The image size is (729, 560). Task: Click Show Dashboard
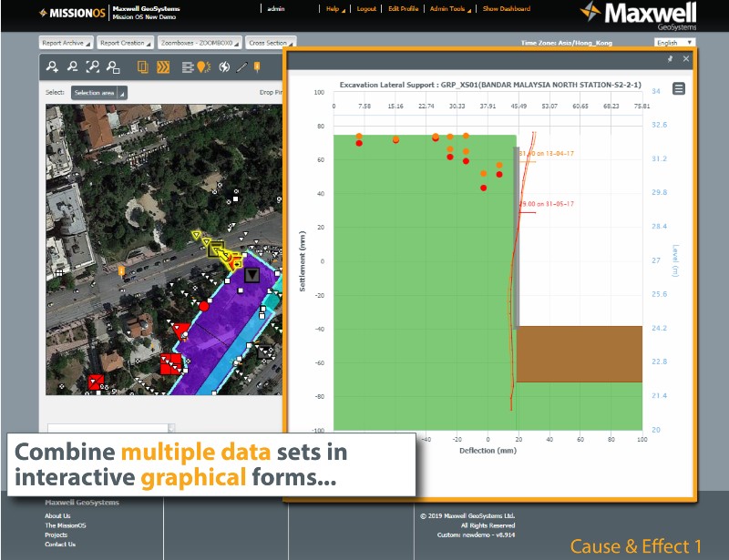507,9
